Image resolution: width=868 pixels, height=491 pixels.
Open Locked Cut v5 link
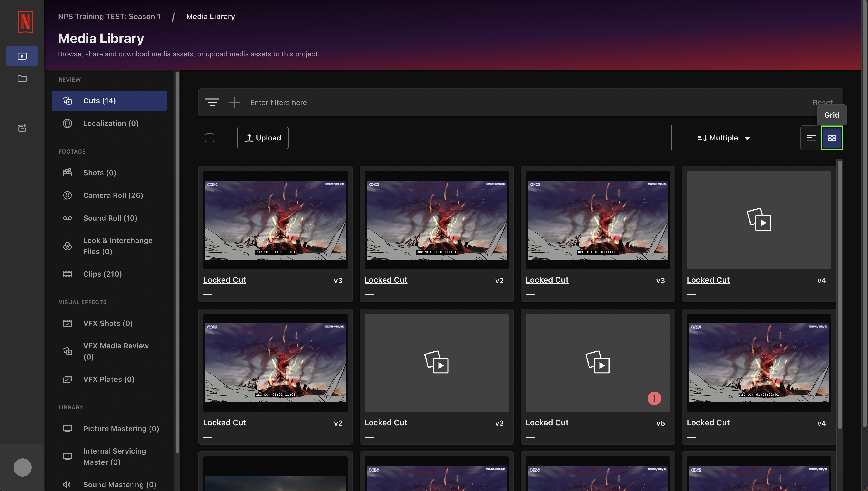547,423
